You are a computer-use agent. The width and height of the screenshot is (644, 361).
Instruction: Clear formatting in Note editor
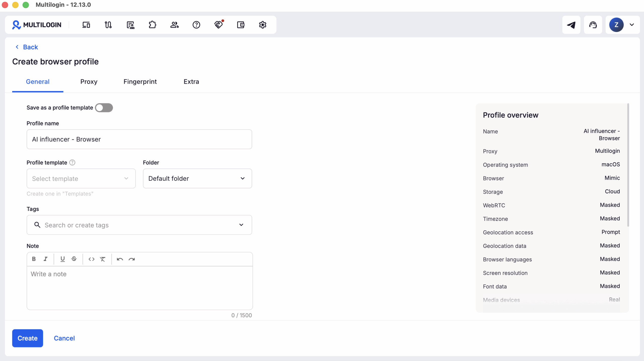[103, 259]
